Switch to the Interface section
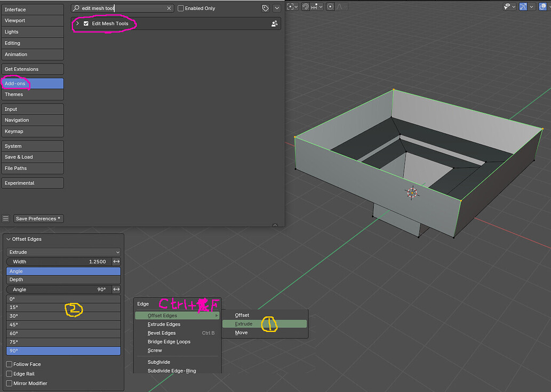 pos(33,10)
